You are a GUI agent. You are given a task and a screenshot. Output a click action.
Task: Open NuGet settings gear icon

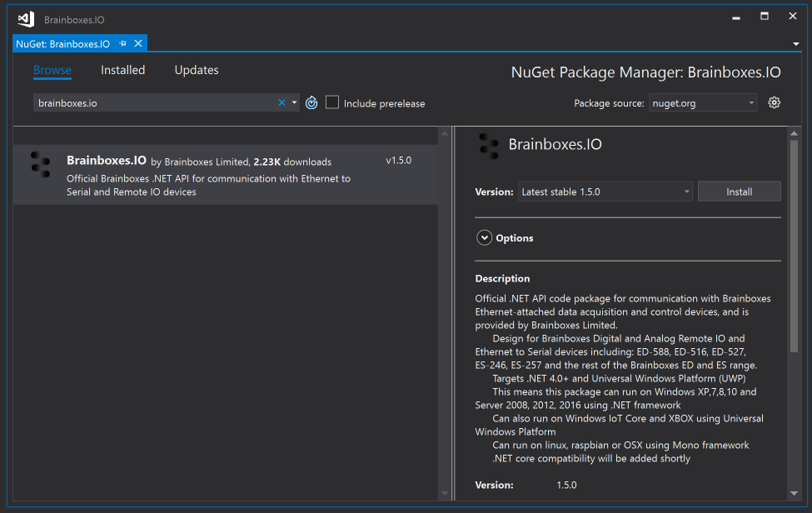click(x=774, y=102)
